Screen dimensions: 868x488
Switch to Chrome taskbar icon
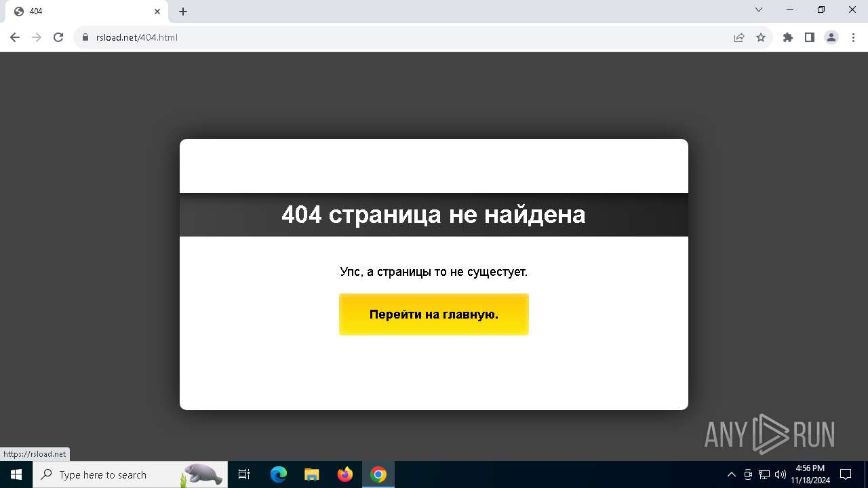coord(378,474)
